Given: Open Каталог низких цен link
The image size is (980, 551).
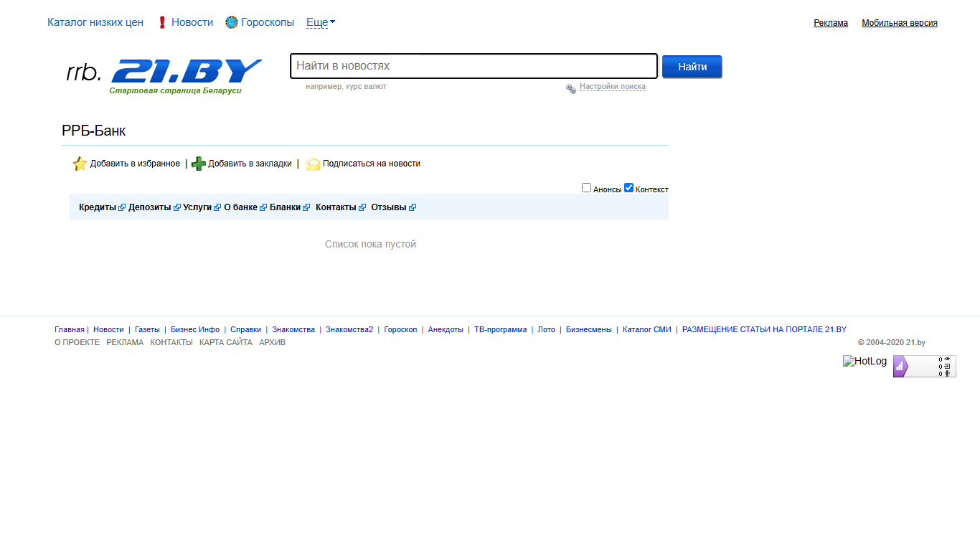Looking at the screenshot, I should click(x=95, y=22).
